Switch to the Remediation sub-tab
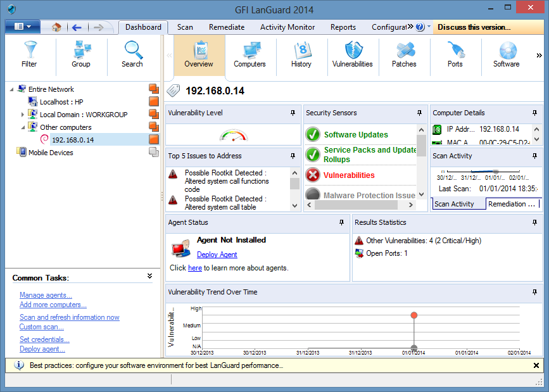This screenshot has height=392, width=549. tap(512, 204)
